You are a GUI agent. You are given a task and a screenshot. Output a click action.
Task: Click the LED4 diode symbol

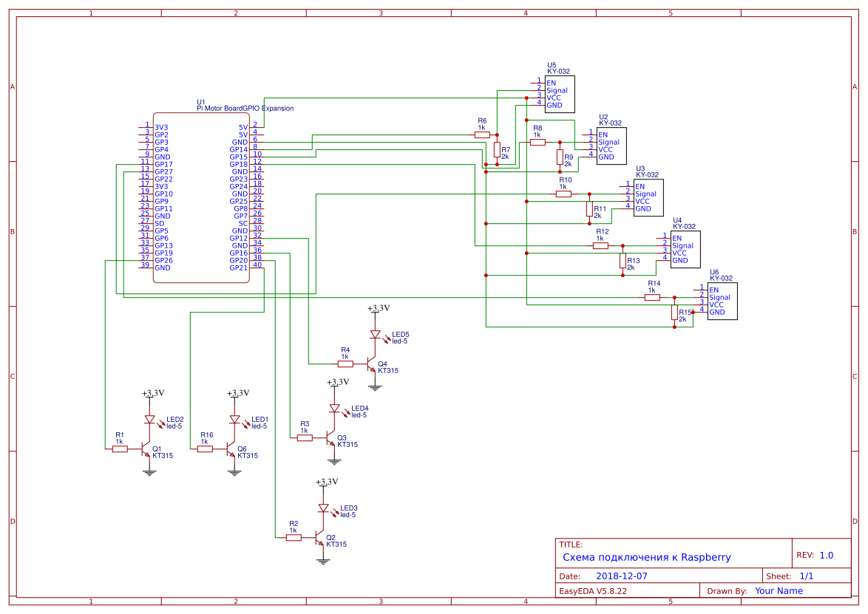334,409
